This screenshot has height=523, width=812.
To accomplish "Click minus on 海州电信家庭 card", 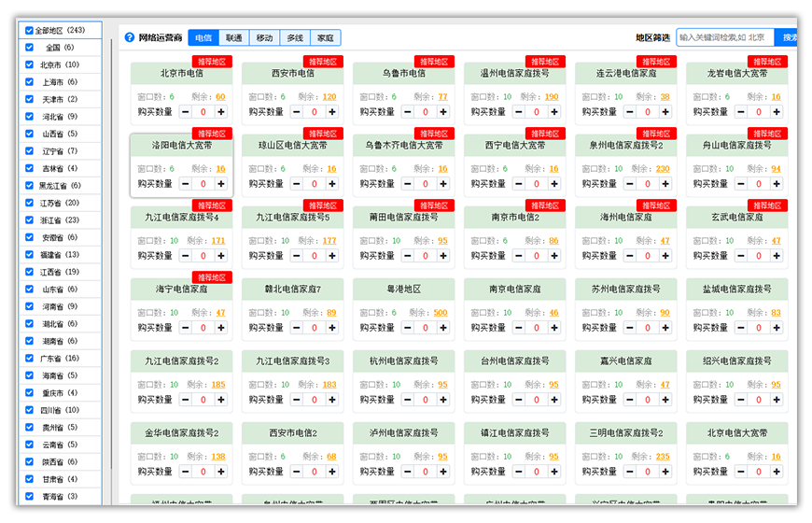I will (x=630, y=256).
